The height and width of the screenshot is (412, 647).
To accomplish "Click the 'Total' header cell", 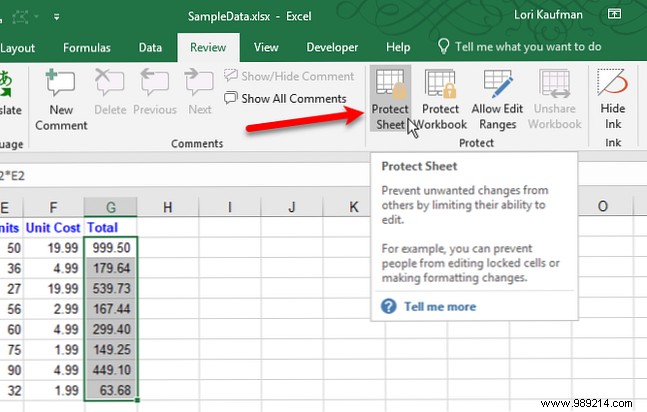I will [111, 227].
